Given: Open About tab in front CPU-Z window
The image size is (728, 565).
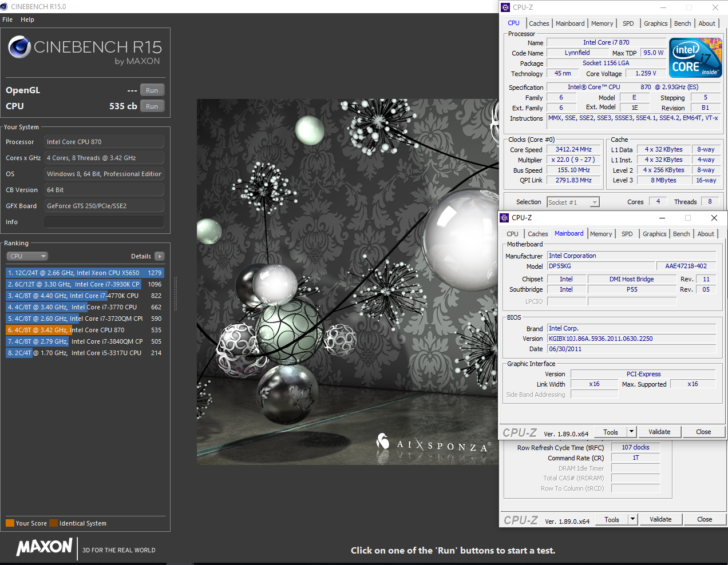Looking at the screenshot, I should pyautogui.click(x=706, y=234).
